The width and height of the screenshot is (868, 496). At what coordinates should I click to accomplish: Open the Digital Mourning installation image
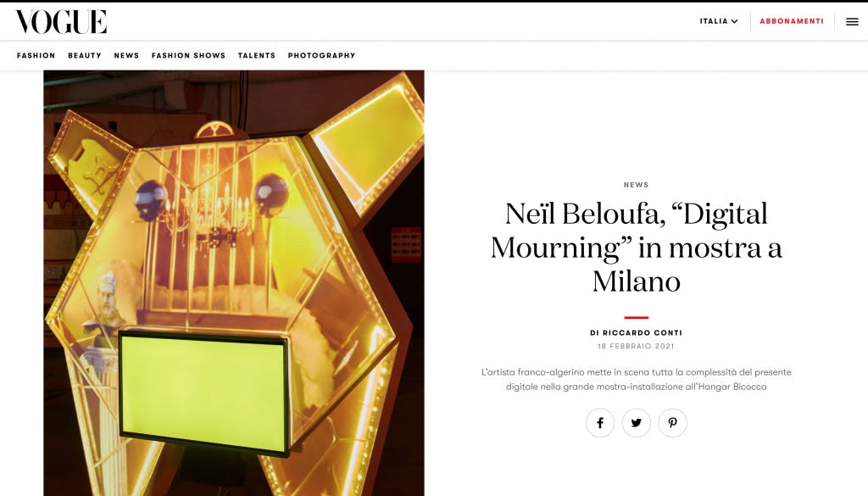pos(234,283)
